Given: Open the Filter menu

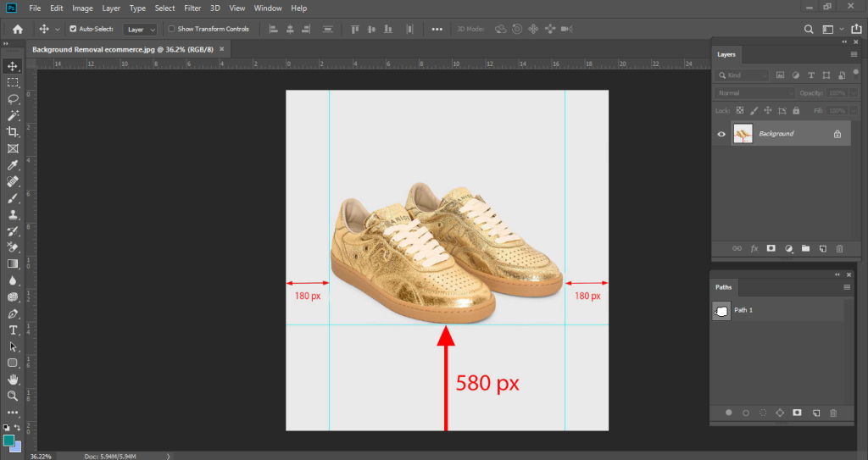Looking at the screenshot, I should (192, 8).
